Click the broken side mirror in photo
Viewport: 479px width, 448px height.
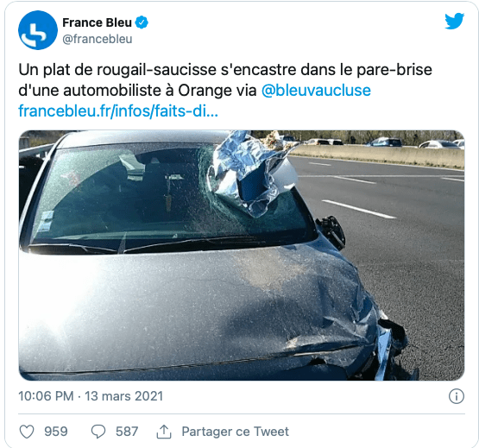click(x=331, y=230)
